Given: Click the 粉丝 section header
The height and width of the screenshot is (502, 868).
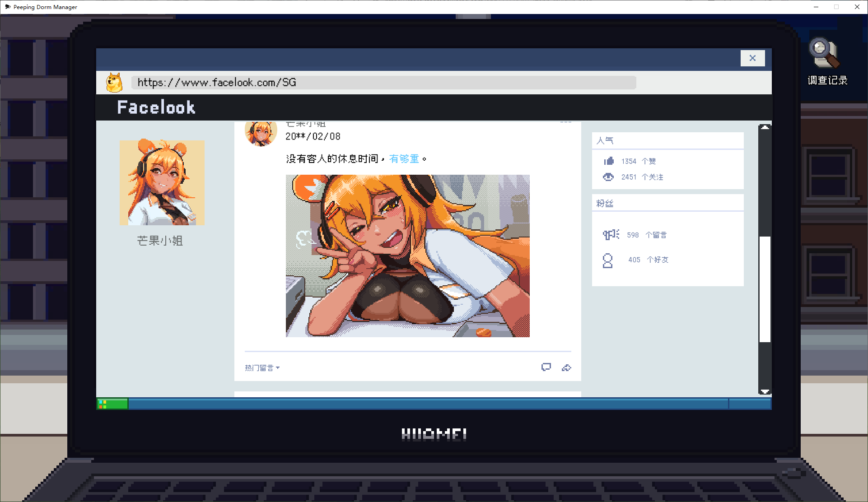Looking at the screenshot, I should 667,203.
